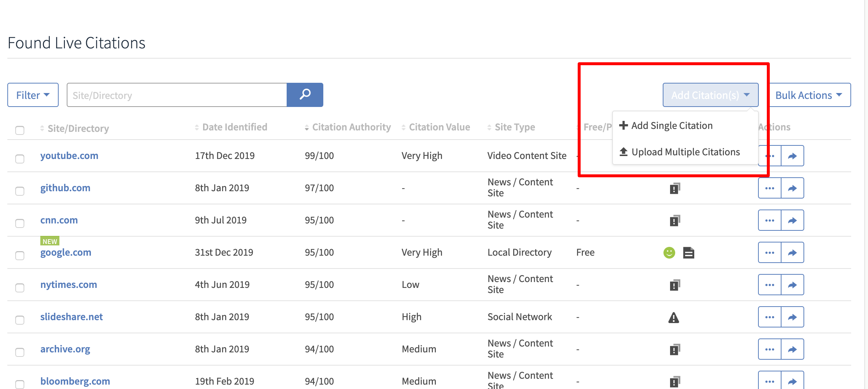Screen dimensions: 868x389
Task: Click the search magnifier icon
Action: 305,95
